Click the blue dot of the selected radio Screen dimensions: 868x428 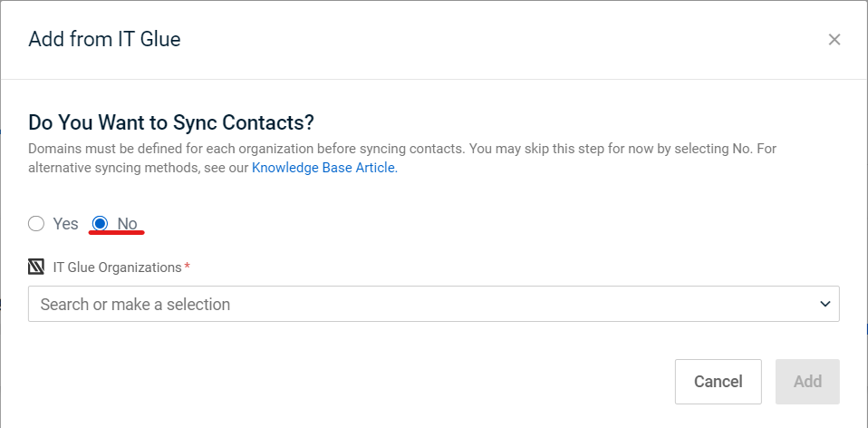101,224
